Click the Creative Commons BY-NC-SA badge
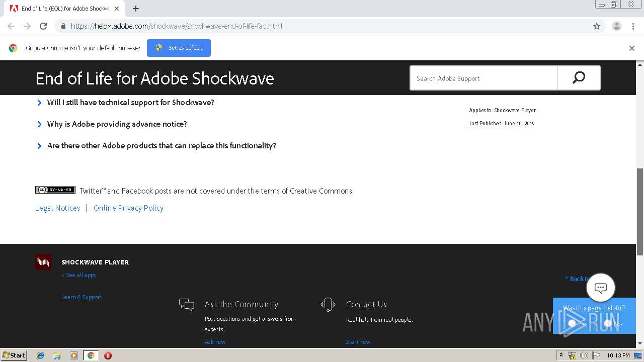The image size is (644, 362). coord(55,190)
